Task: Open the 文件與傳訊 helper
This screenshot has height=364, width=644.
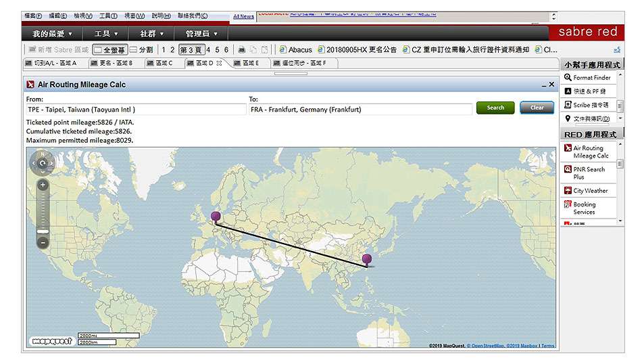Action: 587,118
